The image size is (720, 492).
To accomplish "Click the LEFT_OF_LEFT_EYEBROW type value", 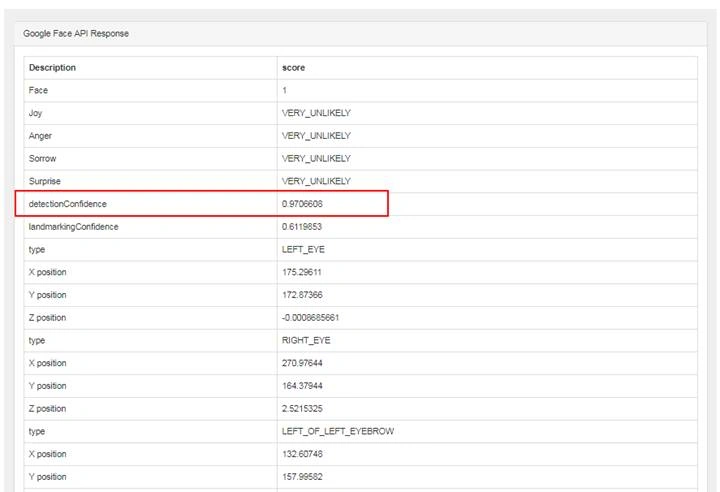I will (338, 431).
